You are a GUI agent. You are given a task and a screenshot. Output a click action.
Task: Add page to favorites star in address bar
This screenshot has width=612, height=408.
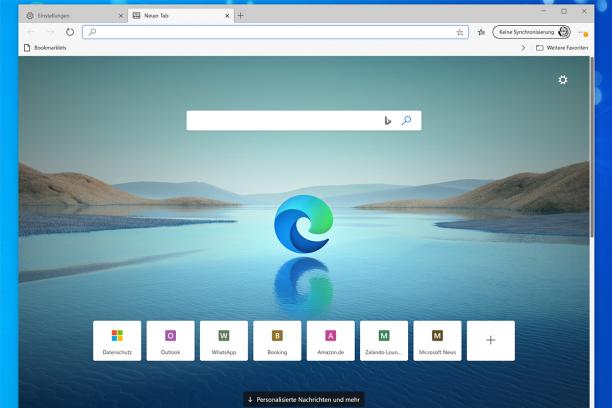click(460, 32)
